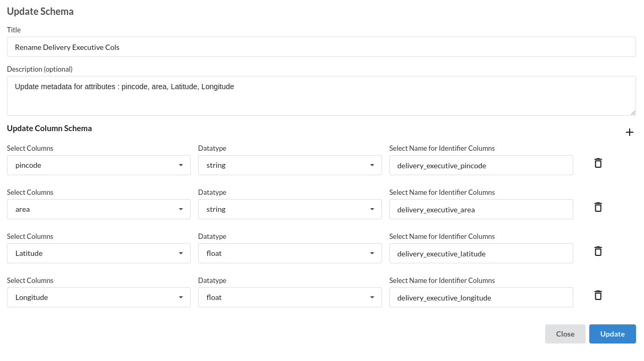Click into the Description text area

pyautogui.click(x=321, y=96)
